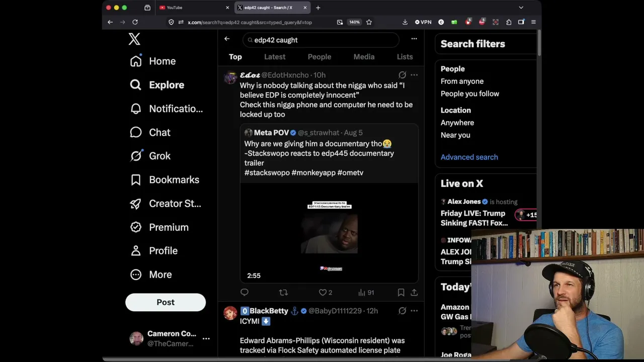Open the more menu on BlackBetty's post
The width and height of the screenshot is (644, 362).
pos(414,311)
